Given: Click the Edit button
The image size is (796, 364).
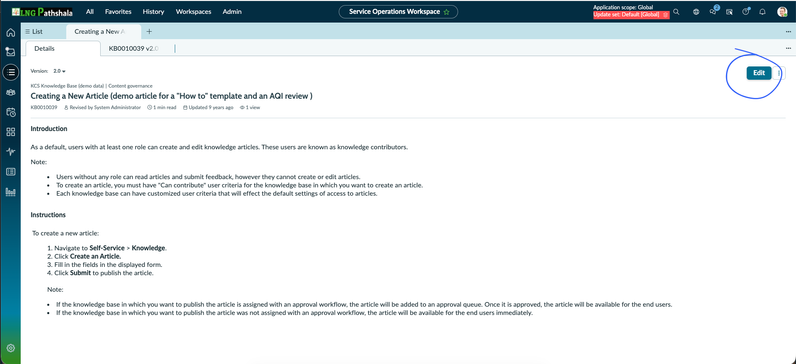Looking at the screenshot, I should pyautogui.click(x=759, y=73).
